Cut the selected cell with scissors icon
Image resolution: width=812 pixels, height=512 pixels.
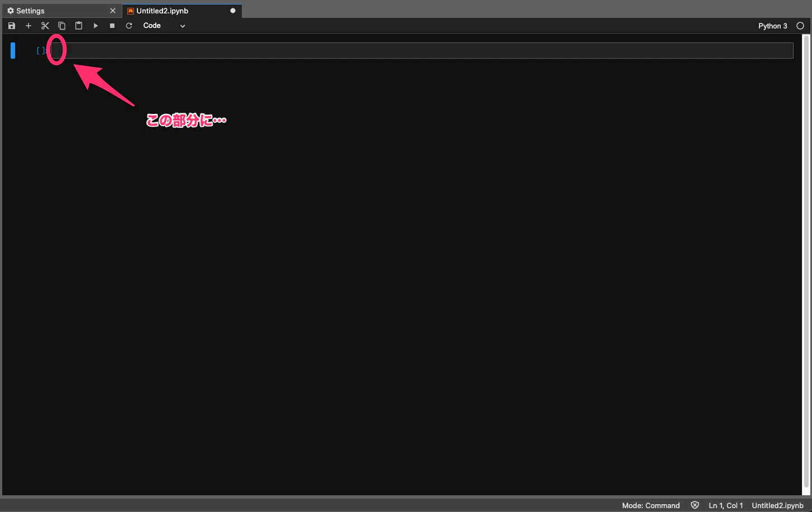45,26
